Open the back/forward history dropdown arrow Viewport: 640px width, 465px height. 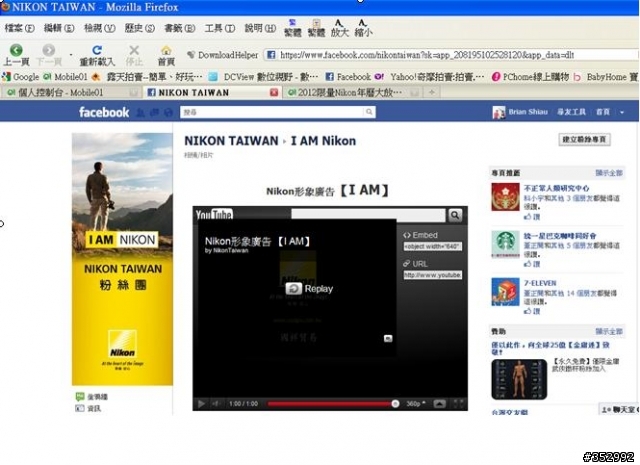click(71, 55)
